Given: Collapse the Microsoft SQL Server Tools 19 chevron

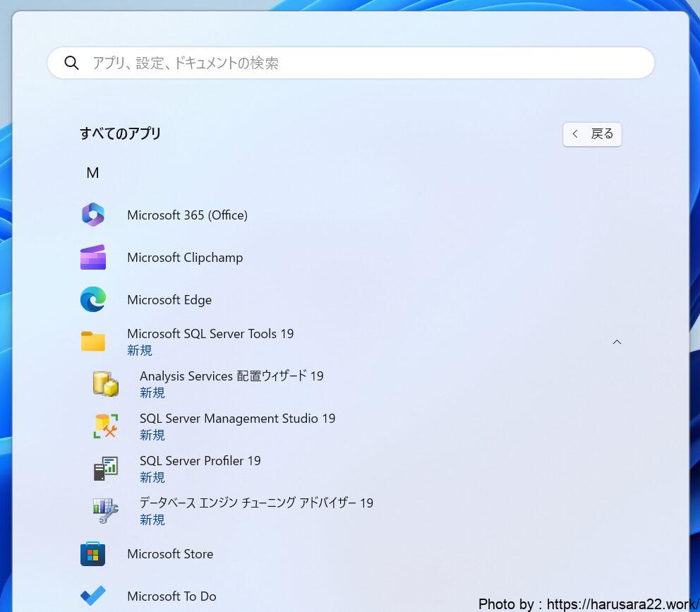Looking at the screenshot, I should [617, 342].
